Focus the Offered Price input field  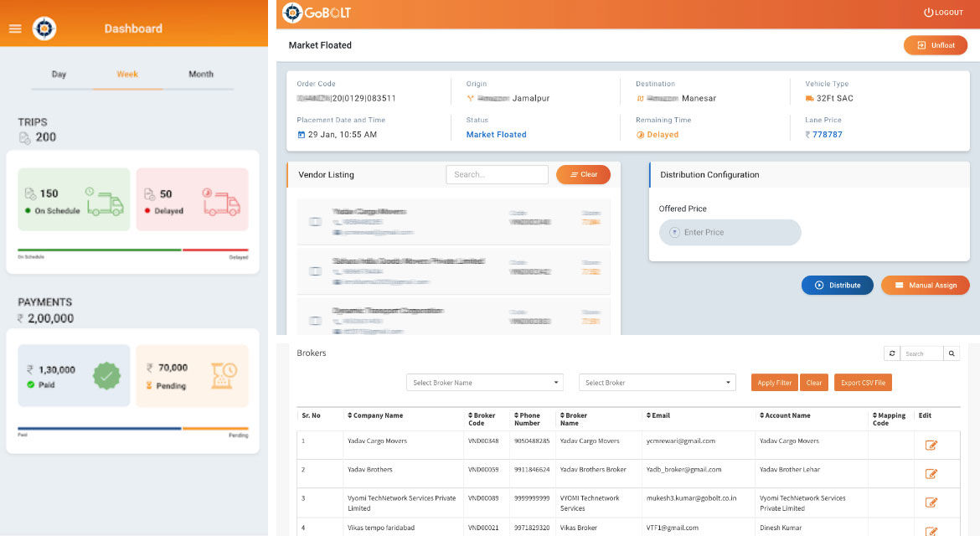pos(730,232)
